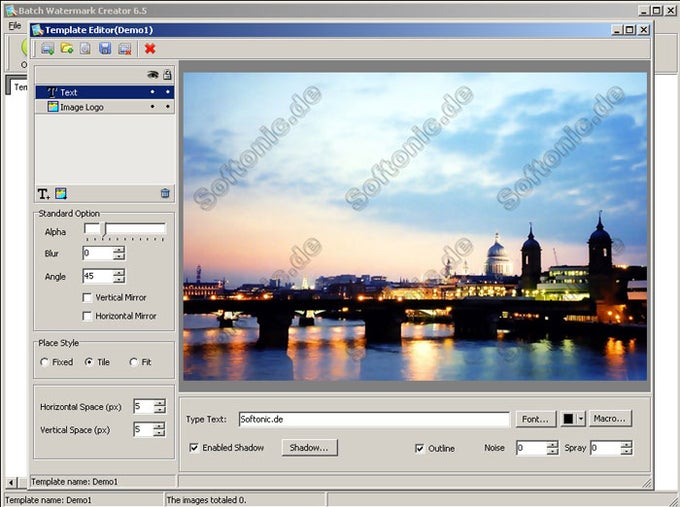Enable the Horizontal Mirror checkbox
The image size is (680, 507).
[x=87, y=316]
